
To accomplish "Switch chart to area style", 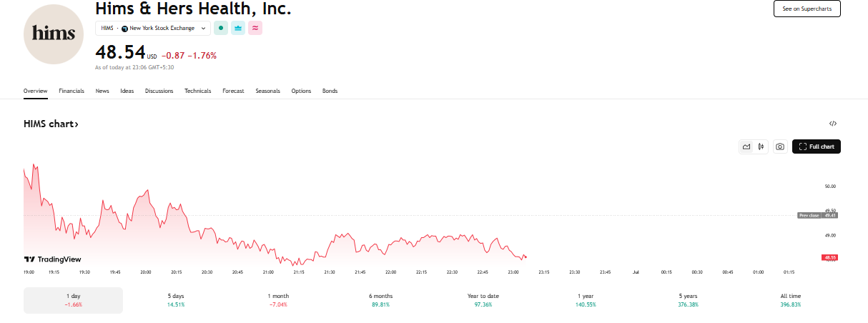I will 746,146.
